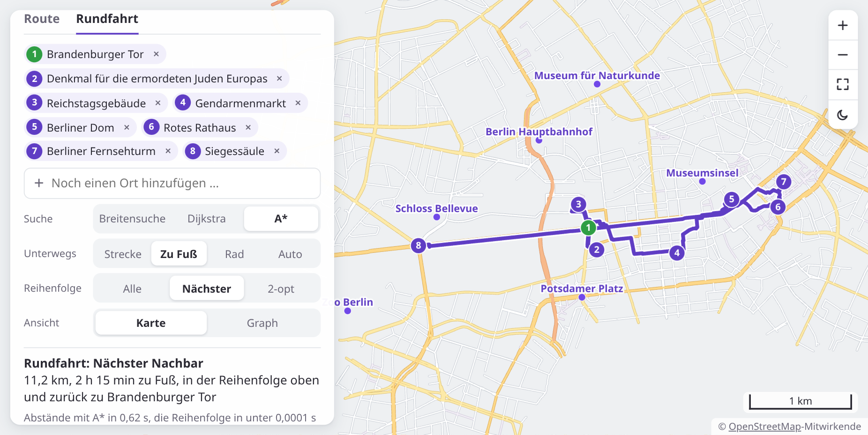Click map marker 3 at Reichstag
The height and width of the screenshot is (435, 868).
(578, 204)
